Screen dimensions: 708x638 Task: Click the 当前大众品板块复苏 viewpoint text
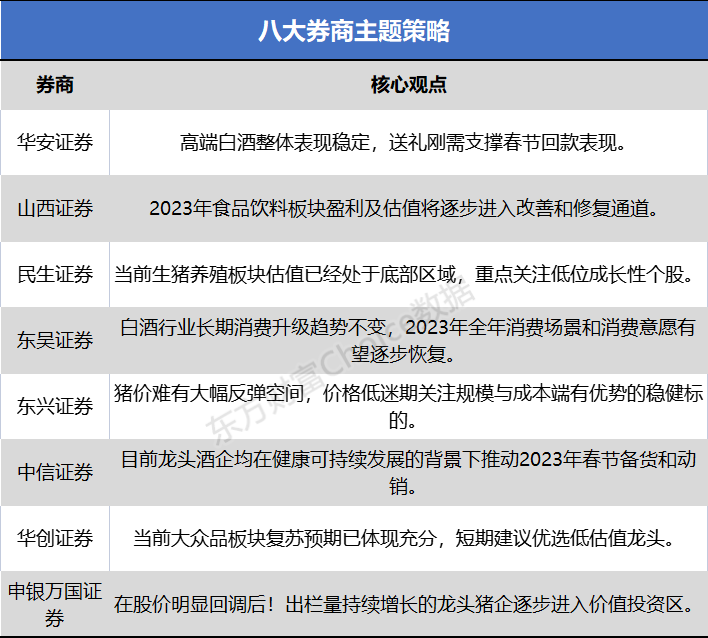403,538
